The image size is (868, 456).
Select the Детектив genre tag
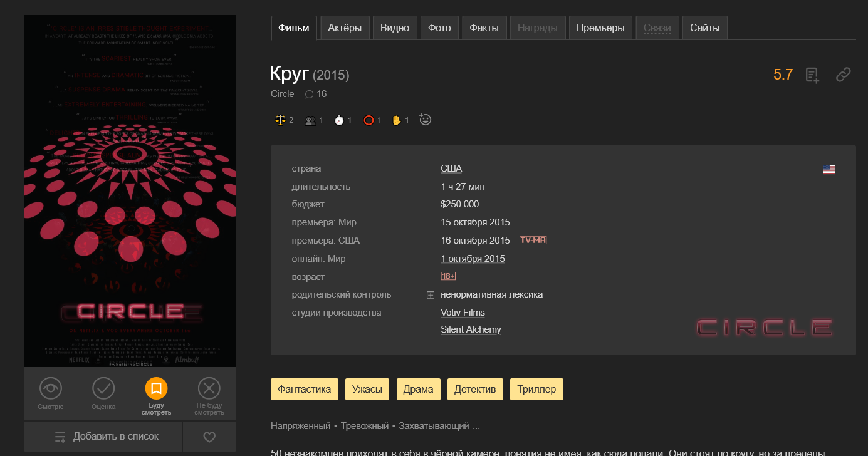[x=476, y=389]
